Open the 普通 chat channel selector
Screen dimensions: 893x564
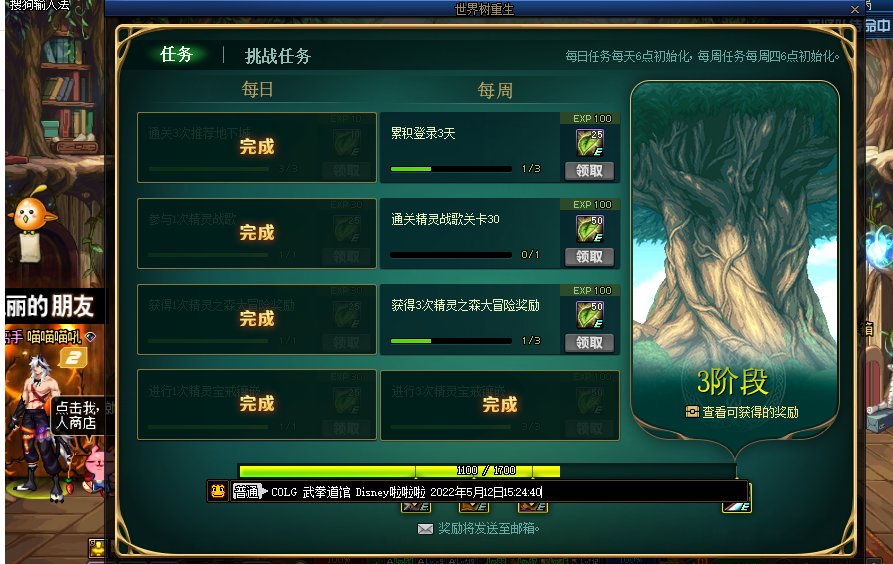tap(249, 491)
